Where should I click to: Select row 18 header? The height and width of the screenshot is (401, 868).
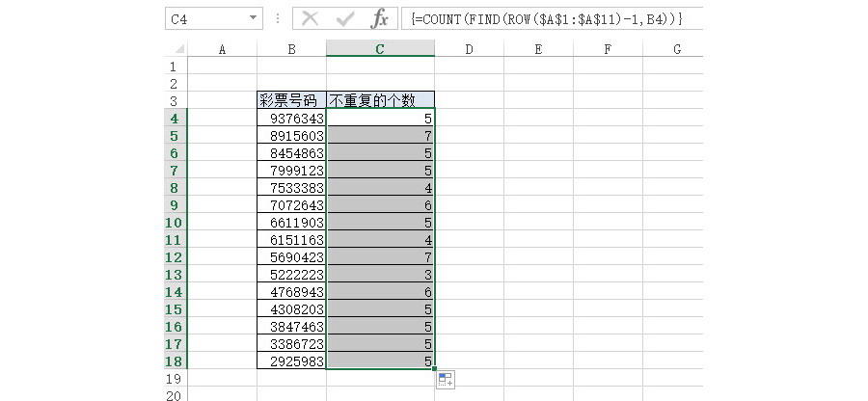(176, 361)
